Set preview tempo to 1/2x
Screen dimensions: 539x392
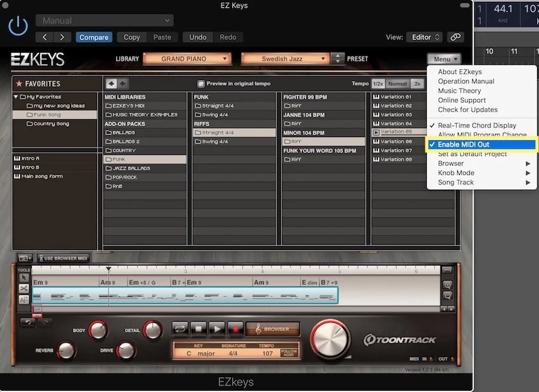[x=378, y=84]
